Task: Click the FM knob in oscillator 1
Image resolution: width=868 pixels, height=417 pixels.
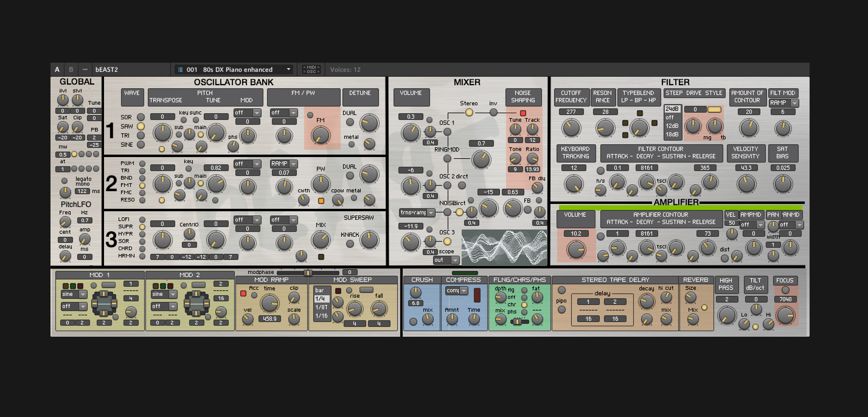Action: click(x=321, y=135)
